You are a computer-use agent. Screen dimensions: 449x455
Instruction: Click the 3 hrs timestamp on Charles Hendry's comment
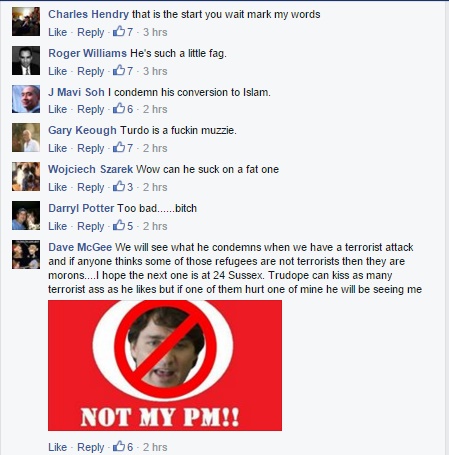pyautogui.click(x=155, y=32)
